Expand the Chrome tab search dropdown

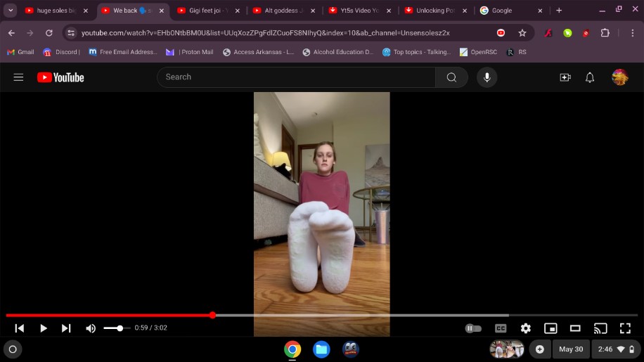click(x=11, y=11)
